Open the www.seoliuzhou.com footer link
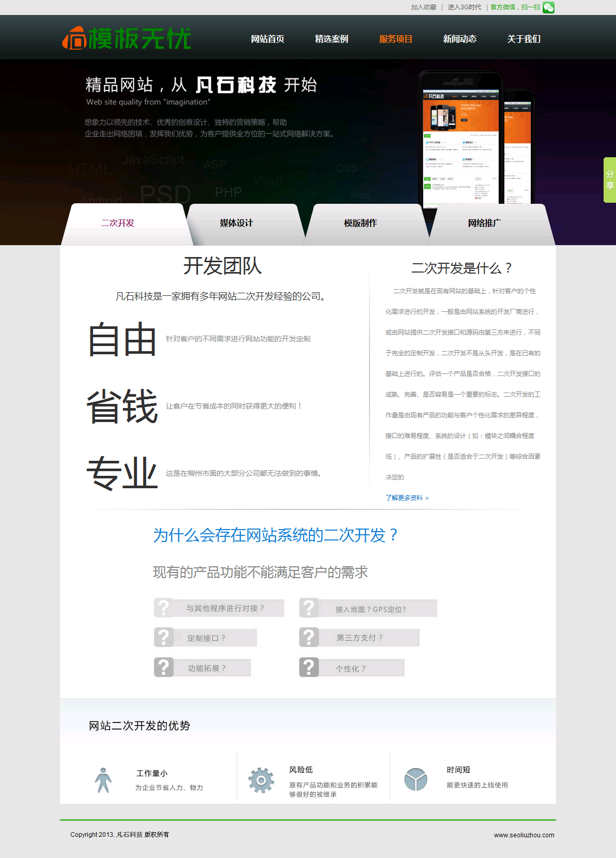Image resolution: width=616 pixels, height=858 pixels. coord(523,835)
